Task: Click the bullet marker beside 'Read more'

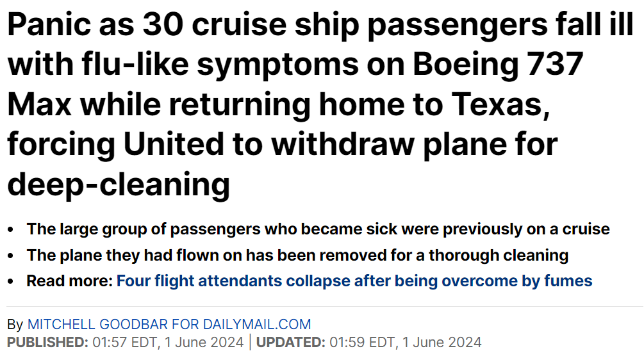Action: (10, 281)
